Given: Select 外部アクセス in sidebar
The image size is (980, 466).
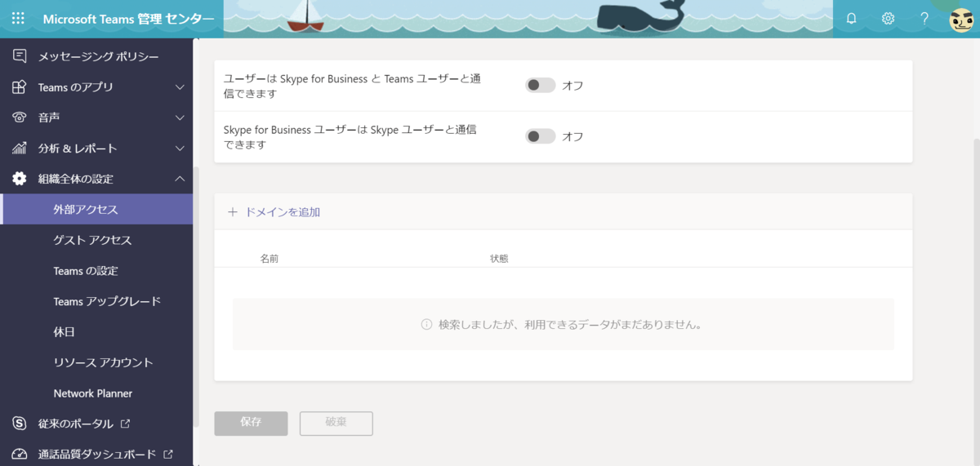Looking at the screenshot, I should coord(96,210).
